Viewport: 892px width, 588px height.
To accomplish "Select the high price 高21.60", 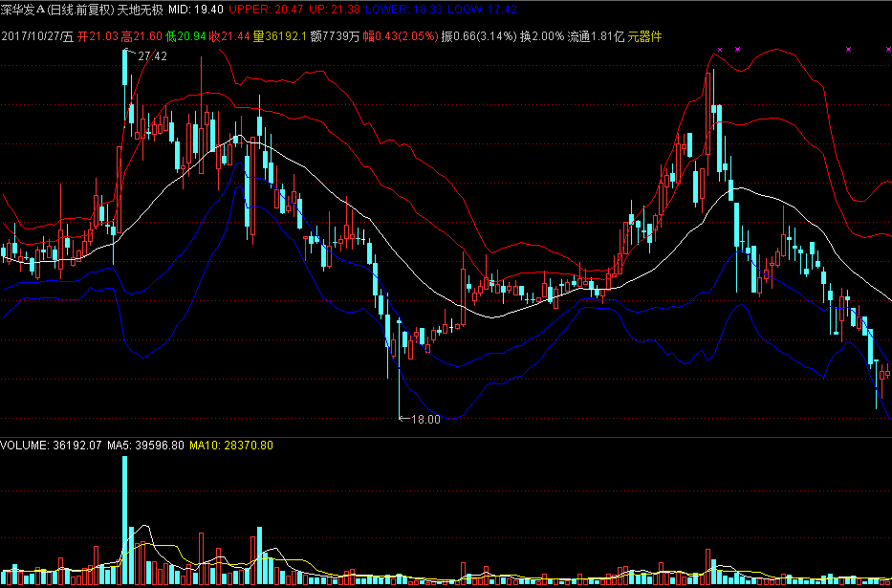I will [141, 37].
